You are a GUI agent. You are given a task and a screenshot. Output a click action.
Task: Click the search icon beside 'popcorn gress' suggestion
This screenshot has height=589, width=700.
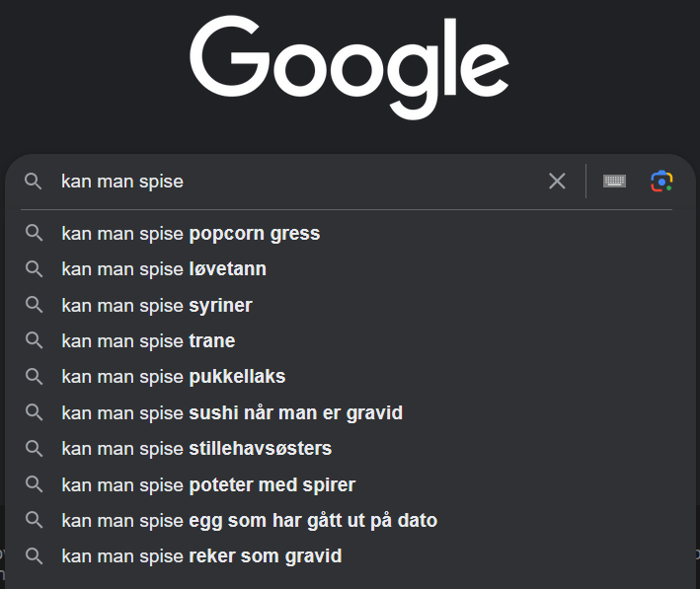pyautogui.click(x=34, y=234)
